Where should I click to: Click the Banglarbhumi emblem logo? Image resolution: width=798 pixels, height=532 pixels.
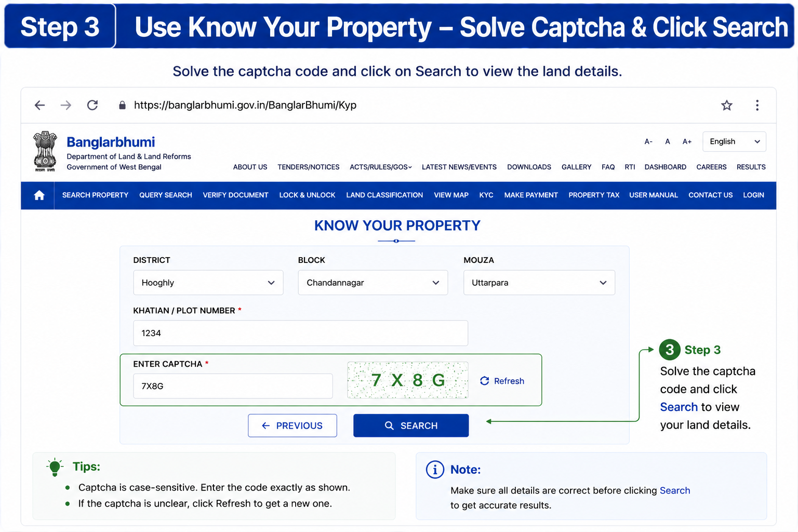tap(45, 151)
